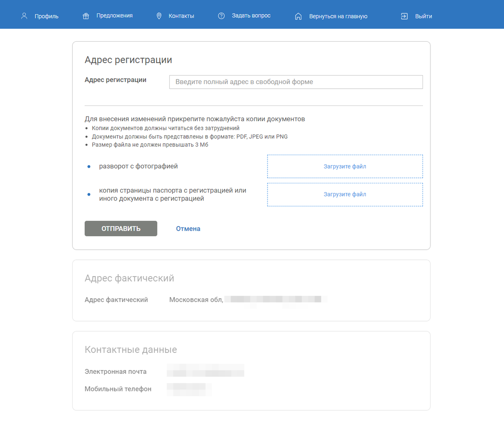Focus the Адрес регистрации input field
This screenshot has height=428, width=504.
[296, 82]
